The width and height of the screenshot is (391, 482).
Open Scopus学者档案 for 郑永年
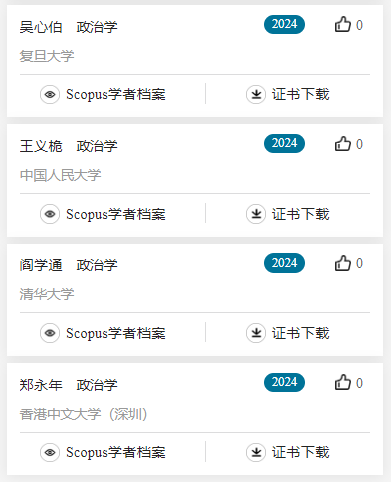116,452
